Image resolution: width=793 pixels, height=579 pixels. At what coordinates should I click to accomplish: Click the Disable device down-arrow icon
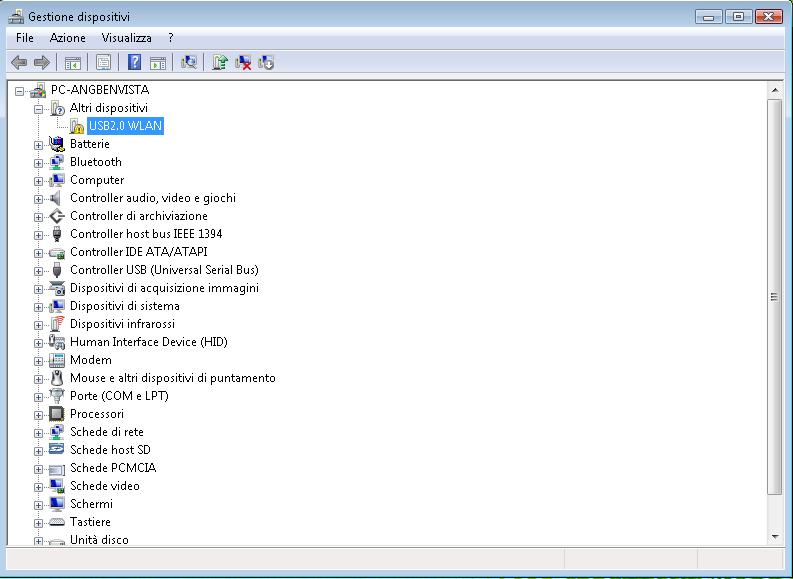pyautogui.click(x=266, y=62)
